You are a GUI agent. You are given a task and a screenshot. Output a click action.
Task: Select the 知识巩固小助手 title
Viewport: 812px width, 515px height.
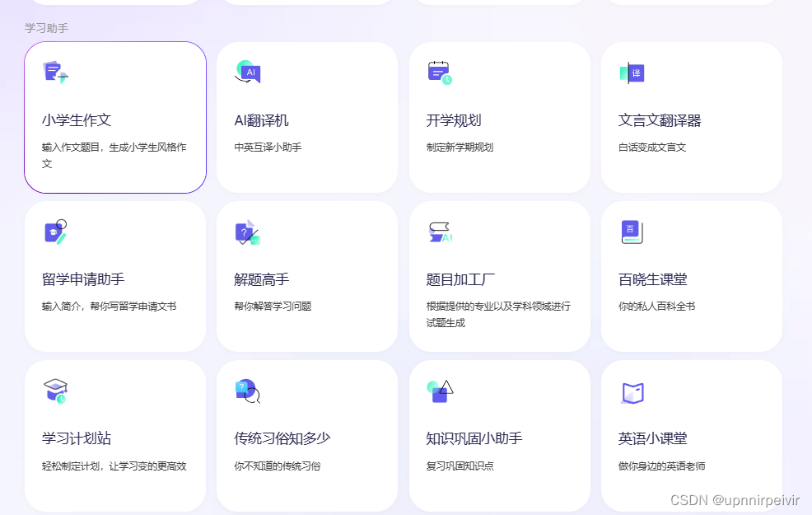click(x=474, y=438)
